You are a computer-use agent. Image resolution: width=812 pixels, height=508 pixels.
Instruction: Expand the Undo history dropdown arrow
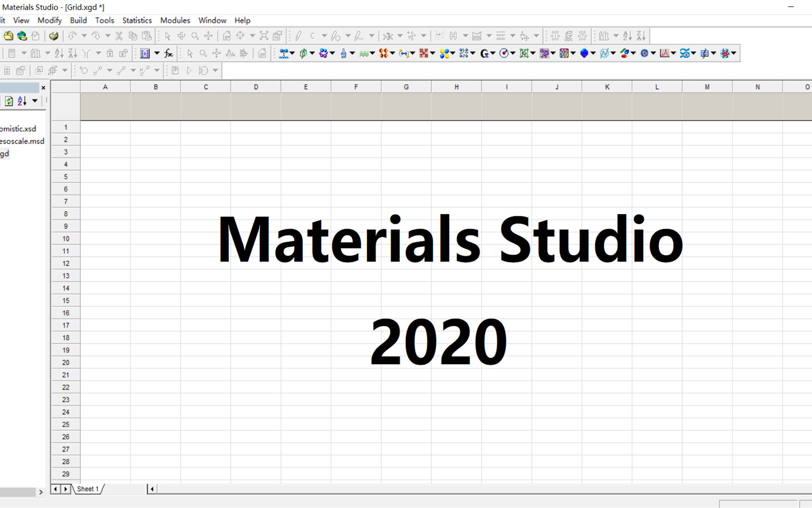point(84,36)
